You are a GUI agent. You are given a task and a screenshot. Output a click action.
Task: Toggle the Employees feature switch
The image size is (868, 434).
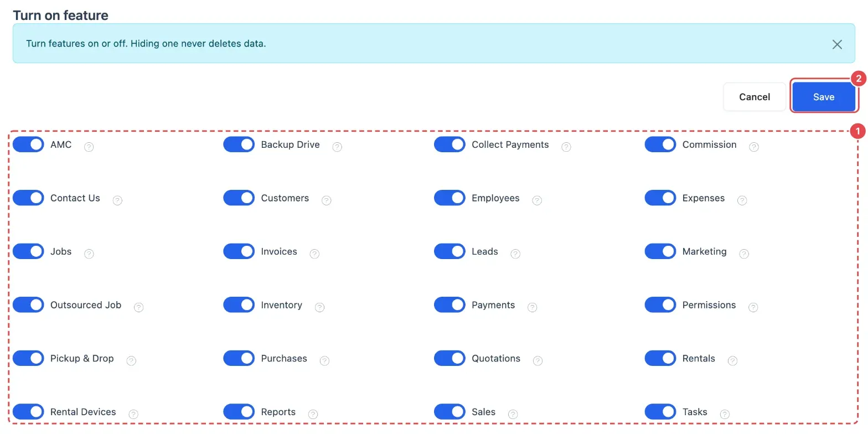[449, 198]
